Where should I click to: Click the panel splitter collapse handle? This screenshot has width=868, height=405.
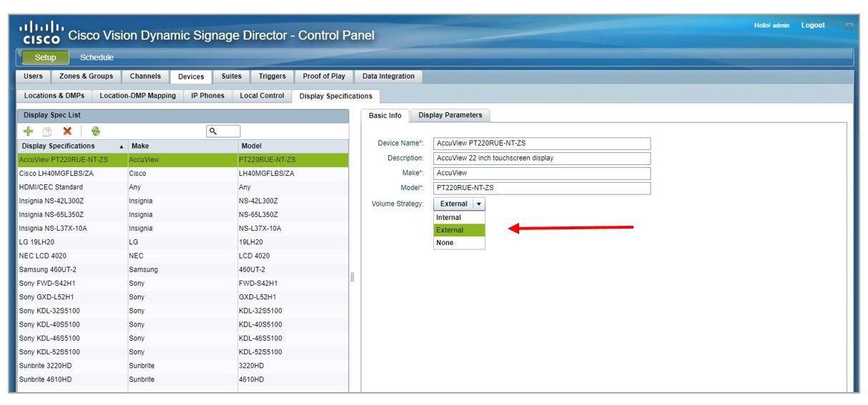click(352, 276)
